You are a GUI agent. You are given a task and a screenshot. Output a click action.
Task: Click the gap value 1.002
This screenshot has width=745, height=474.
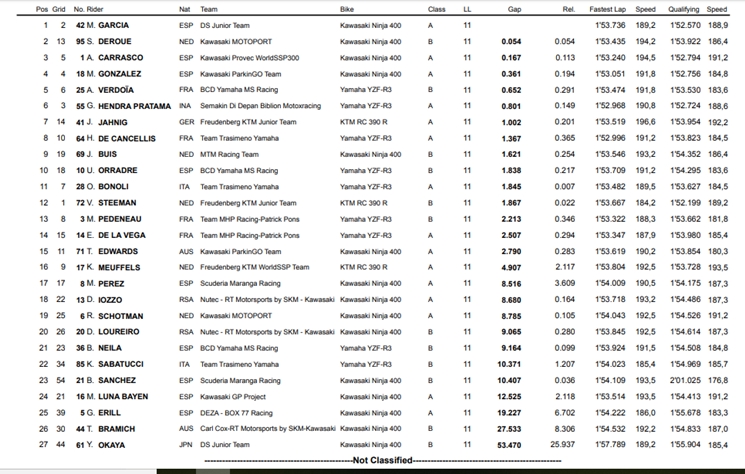pyautogui.click(x=511, y=123)
